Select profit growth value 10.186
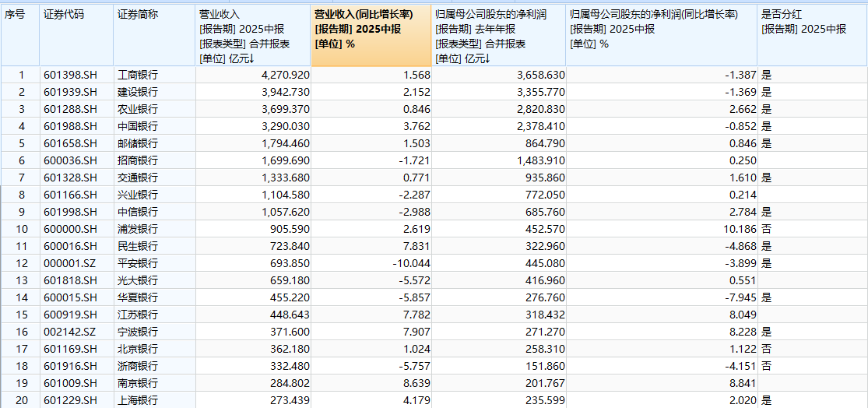The image size is (868, 408). (740, 229)
